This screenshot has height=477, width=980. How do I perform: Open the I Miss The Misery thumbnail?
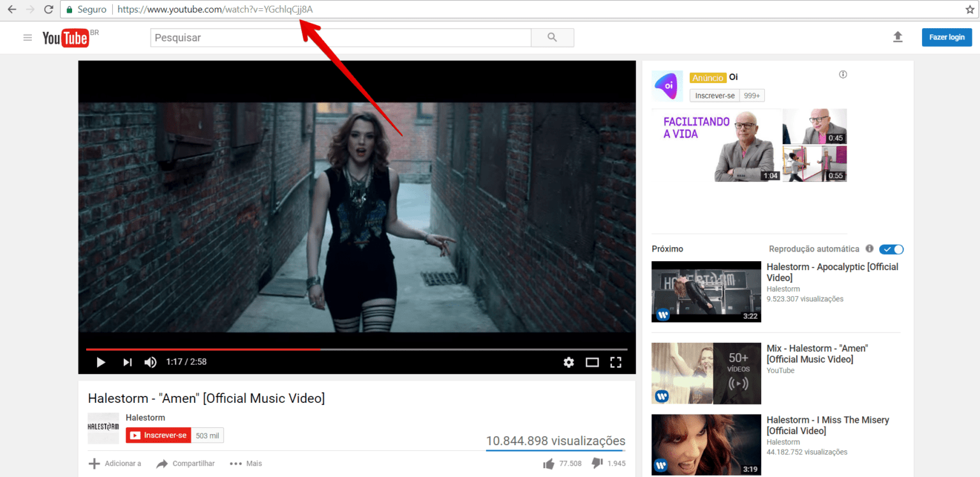706,445
